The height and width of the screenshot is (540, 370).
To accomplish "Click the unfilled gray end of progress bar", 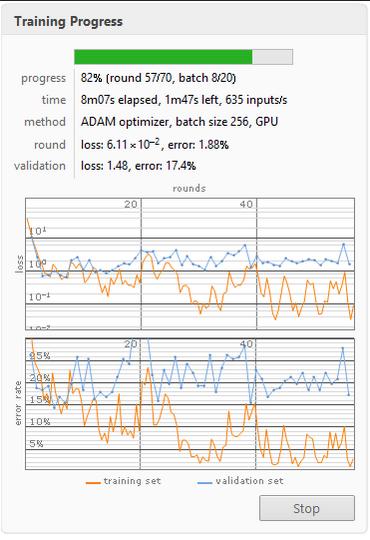I will click(273, 57).
